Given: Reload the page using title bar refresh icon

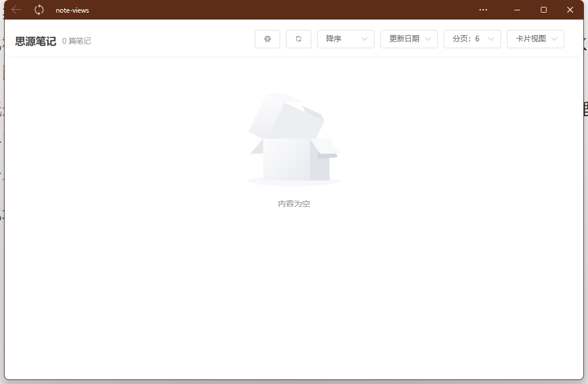Looking at the screenshot, I should coord(39,10).
